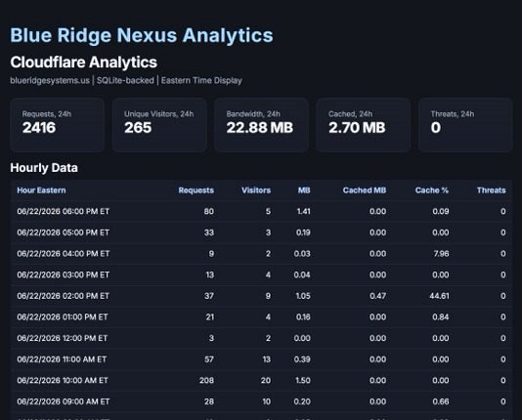Click the Cached MB column header
The height and width of the screenshot is (420, 522).
tap(365, 190)
